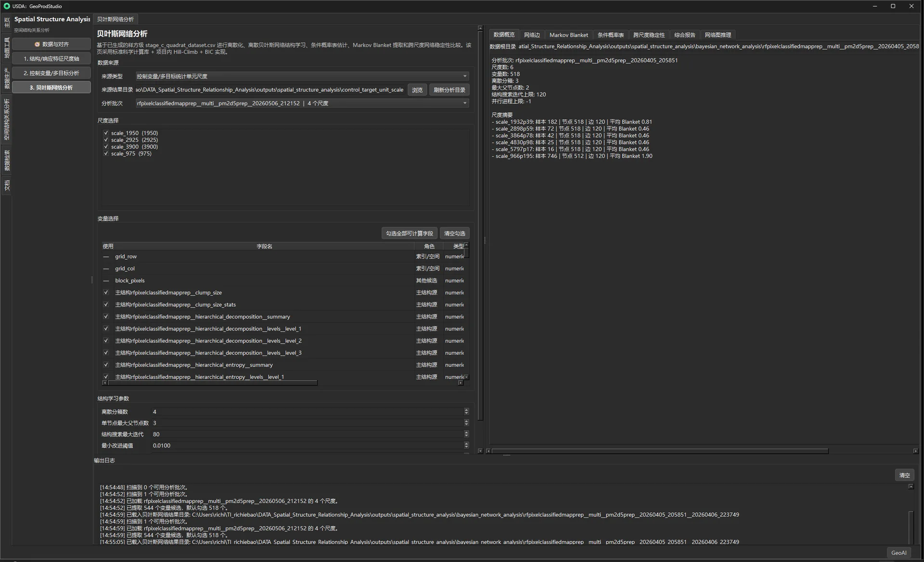
Task: Toggle the scale_1950 checkbox
Action: tap(106, 133)
